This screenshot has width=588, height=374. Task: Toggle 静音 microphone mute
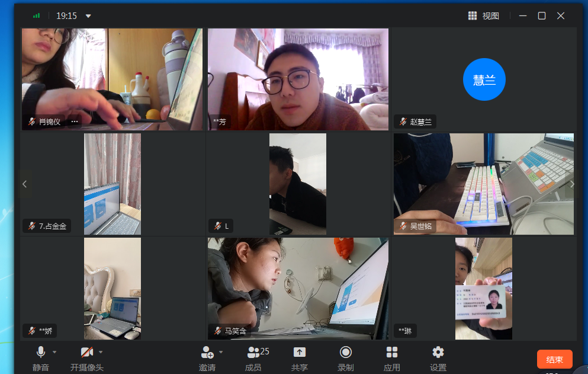(41, 353)
